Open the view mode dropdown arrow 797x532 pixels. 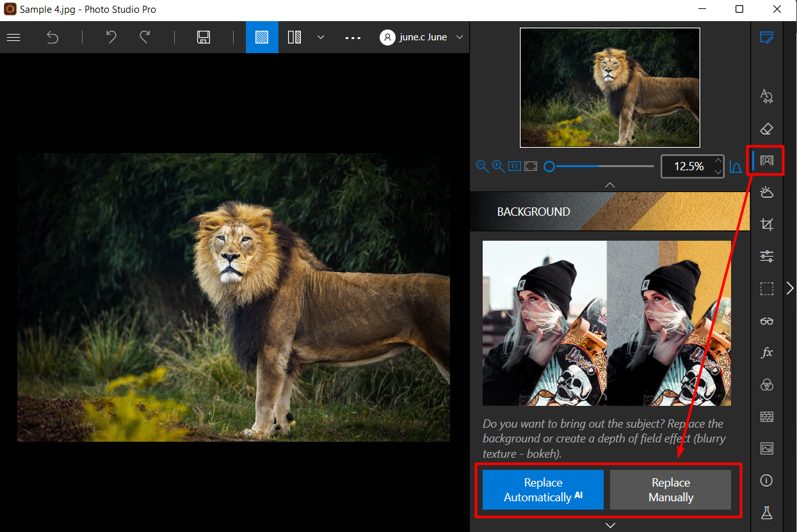321,37
